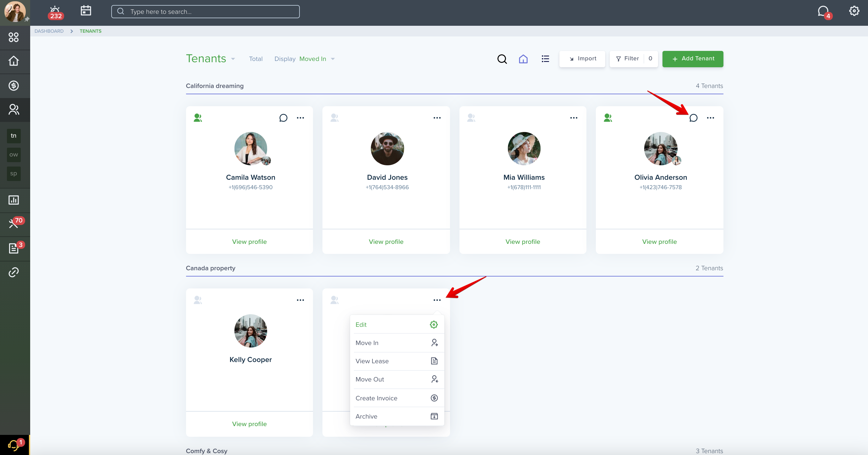The height and width of the screenshot is (455, 868).
Task: Open the 'ow' owners shortcut in sidebar
Action: coord(14,155)
